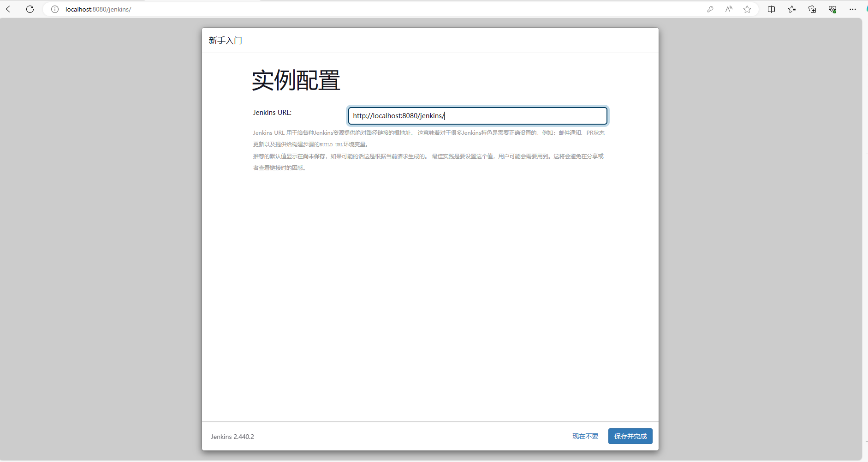Start the Read aloud icon in address bar

pyautogui.click(x=729, y=9)
